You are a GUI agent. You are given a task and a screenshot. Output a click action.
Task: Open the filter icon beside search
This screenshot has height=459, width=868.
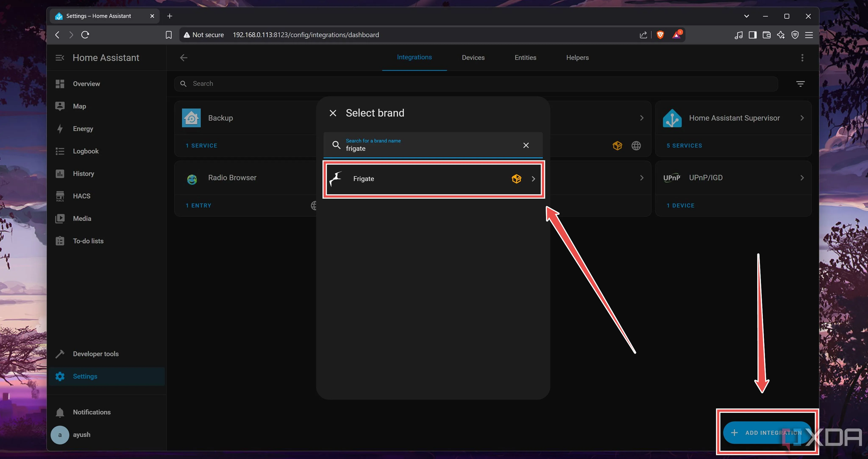[x=800, y=83]
